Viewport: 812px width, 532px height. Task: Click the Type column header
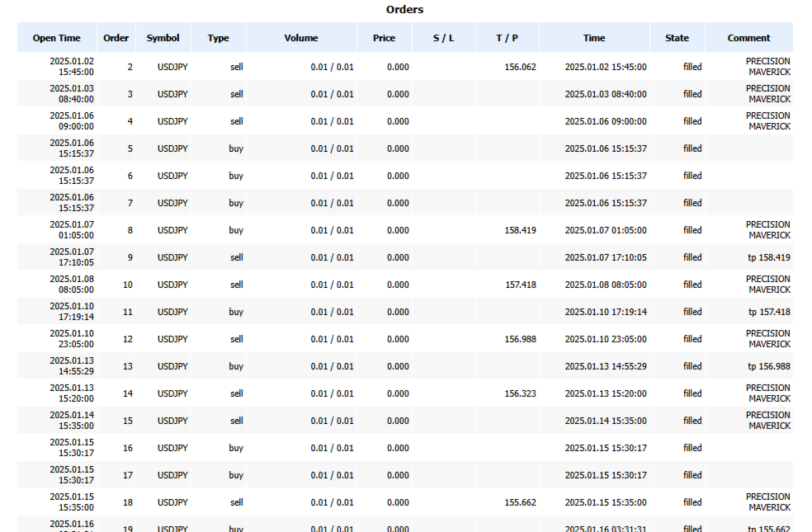tap(219, 38)
